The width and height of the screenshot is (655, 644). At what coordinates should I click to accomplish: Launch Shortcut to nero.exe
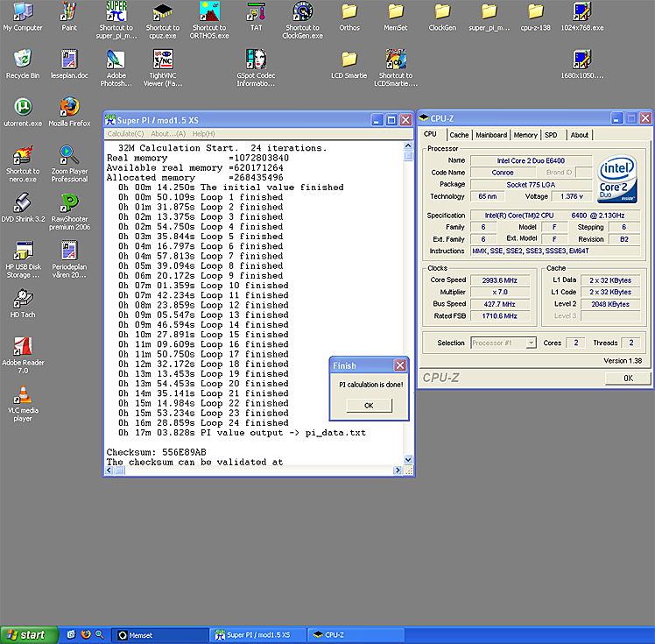23,164
